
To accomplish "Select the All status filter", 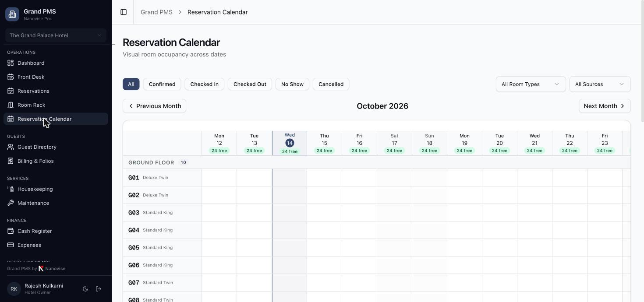I will coord(131,84).
